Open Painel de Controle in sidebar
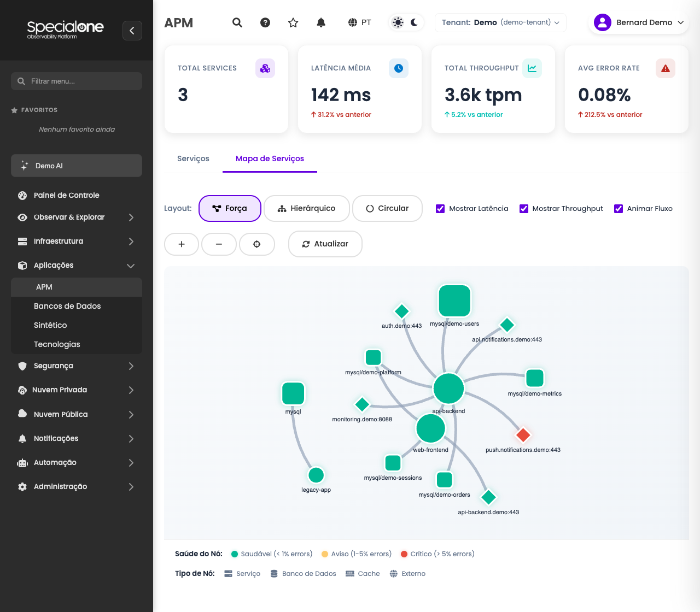700x612 pixels. coord(77,195)
